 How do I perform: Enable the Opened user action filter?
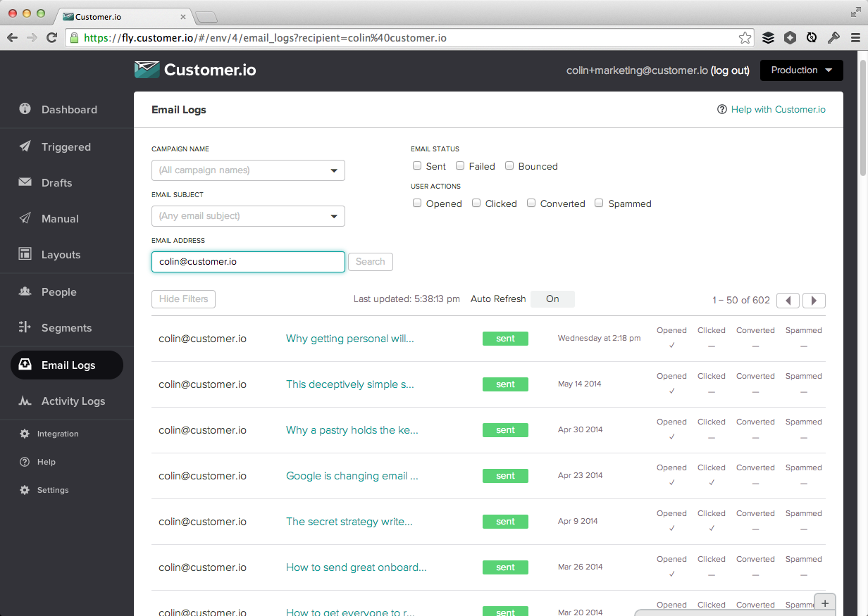click(417, 202)
